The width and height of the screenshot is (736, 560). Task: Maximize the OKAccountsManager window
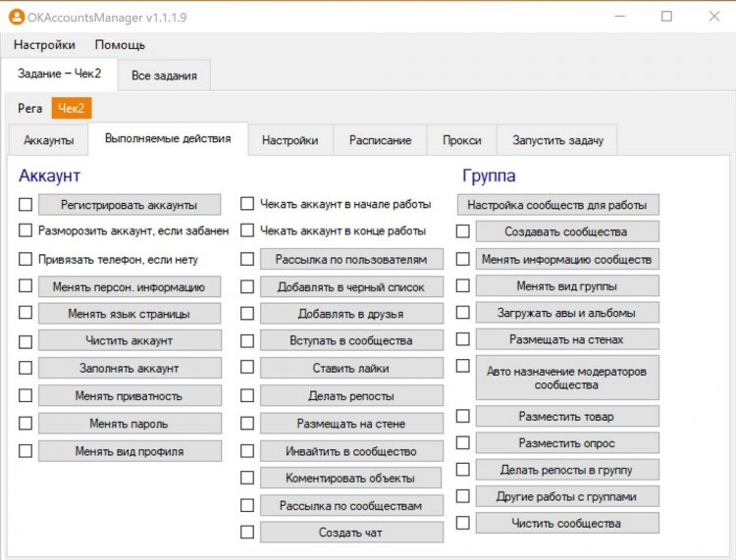666,16
